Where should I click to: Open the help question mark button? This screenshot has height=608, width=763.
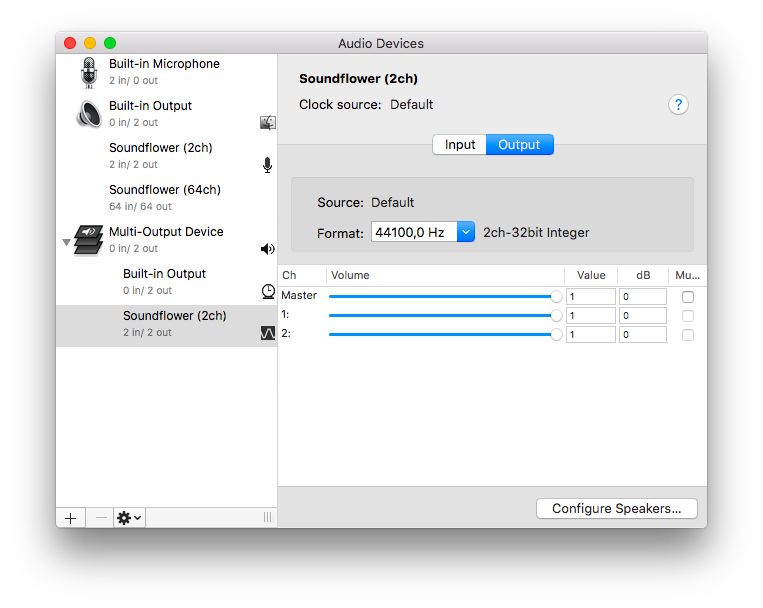pyautogui.click(x=678, y=105)
